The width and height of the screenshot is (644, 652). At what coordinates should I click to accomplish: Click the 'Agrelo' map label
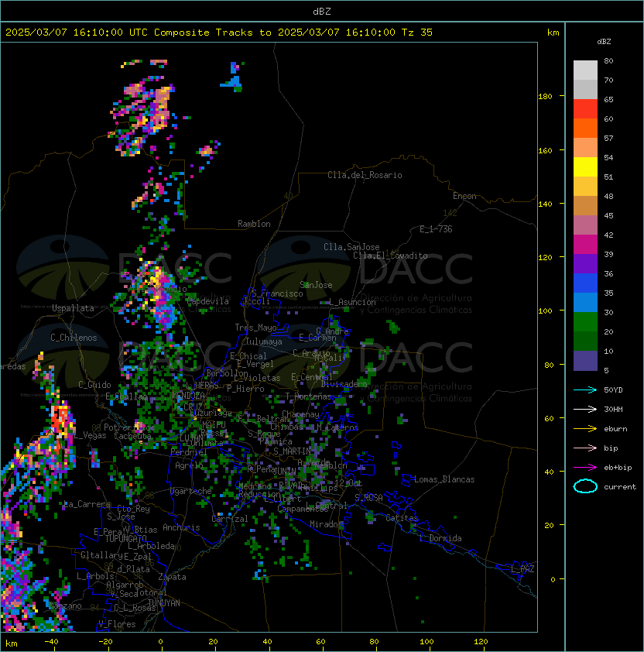tap(189, 465)
